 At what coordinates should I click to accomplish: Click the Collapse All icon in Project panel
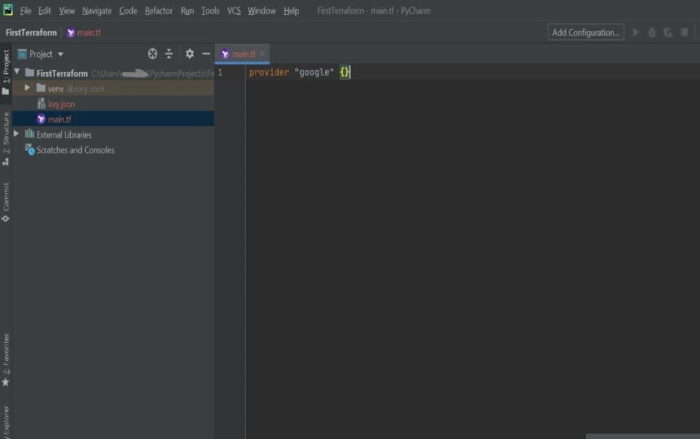coord(168,54)
